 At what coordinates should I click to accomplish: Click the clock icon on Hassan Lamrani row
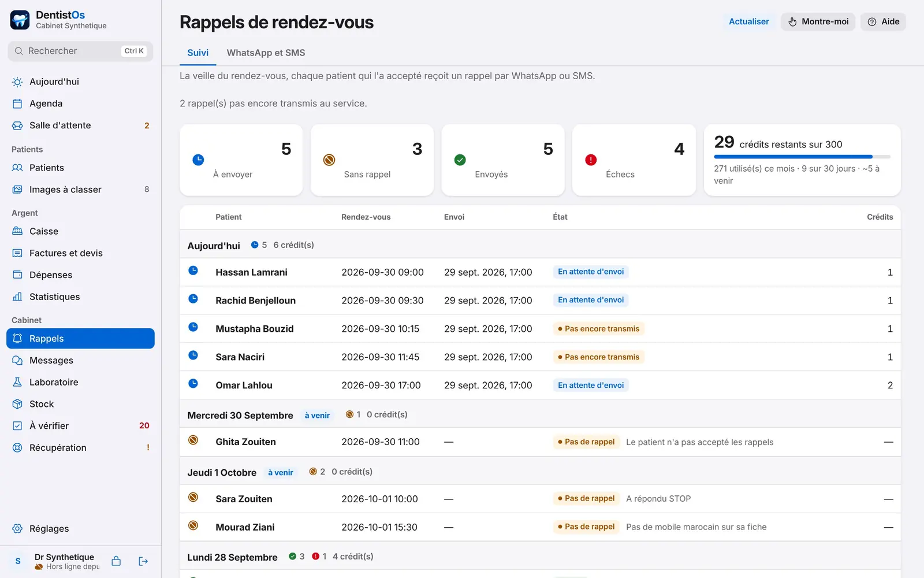(x=193, y=271)
